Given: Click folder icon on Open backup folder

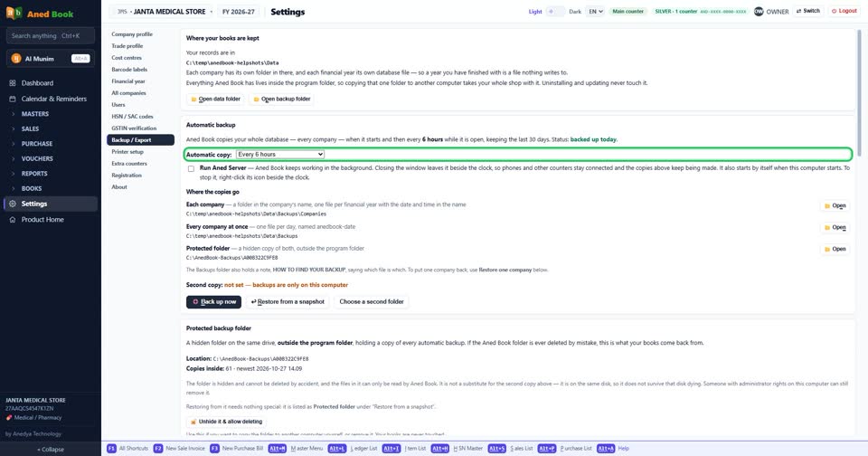Looking at the screenshot, I should [x=256, y=100].
